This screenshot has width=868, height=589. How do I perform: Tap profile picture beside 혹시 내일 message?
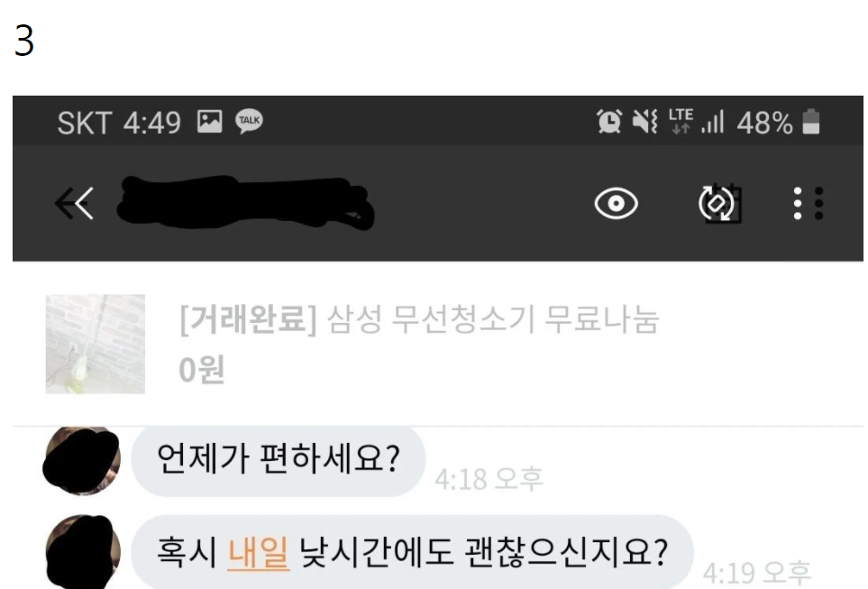pyautogui.click(x=83, y=552)
